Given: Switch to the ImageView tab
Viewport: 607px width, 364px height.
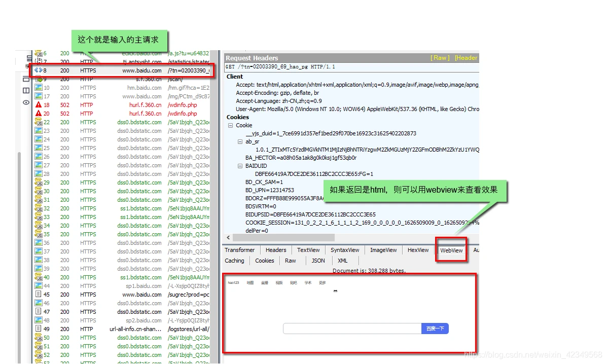Looking at the screenshot, I should (x=383, y=250).
